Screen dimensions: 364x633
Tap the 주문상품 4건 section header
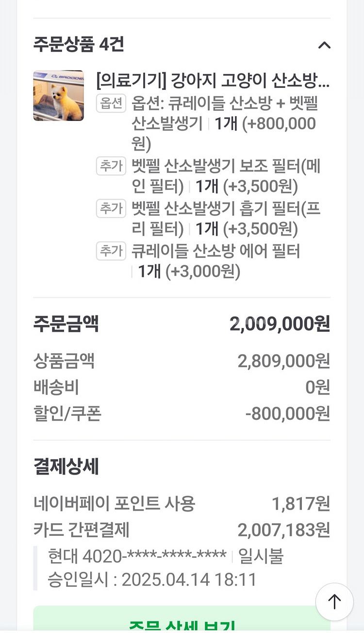tap(79, 45)
